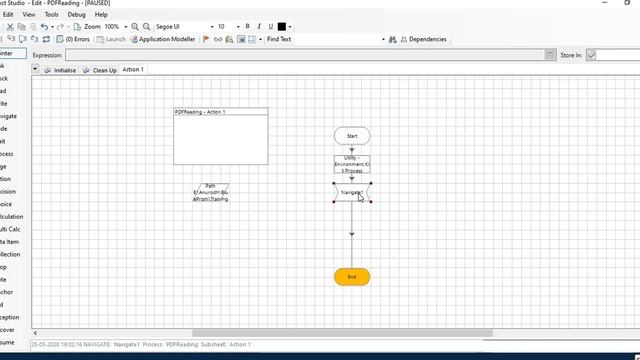Zoom out with the minus magnifier

click(x=147, y=27)
